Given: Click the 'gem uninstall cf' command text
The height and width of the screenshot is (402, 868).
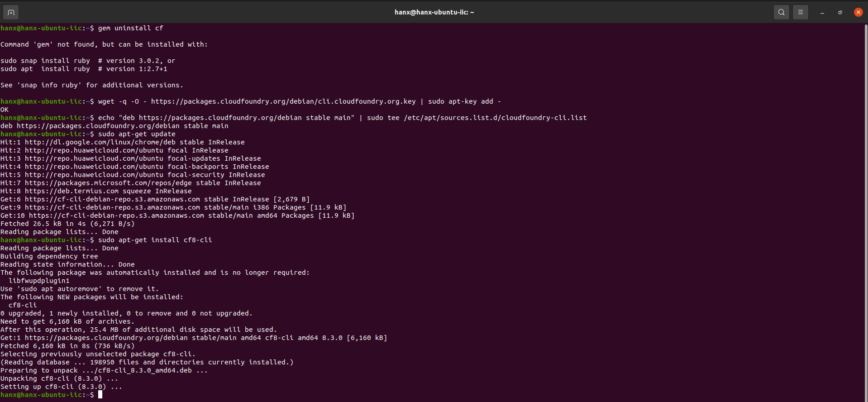Looking at the screenshot, I should (x=130, y=28).
